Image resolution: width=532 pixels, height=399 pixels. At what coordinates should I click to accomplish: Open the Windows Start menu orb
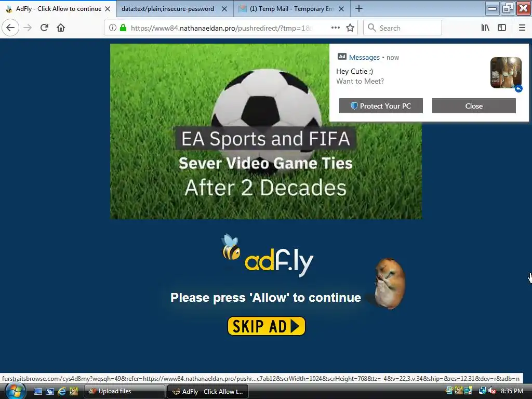tap(15, 391)
